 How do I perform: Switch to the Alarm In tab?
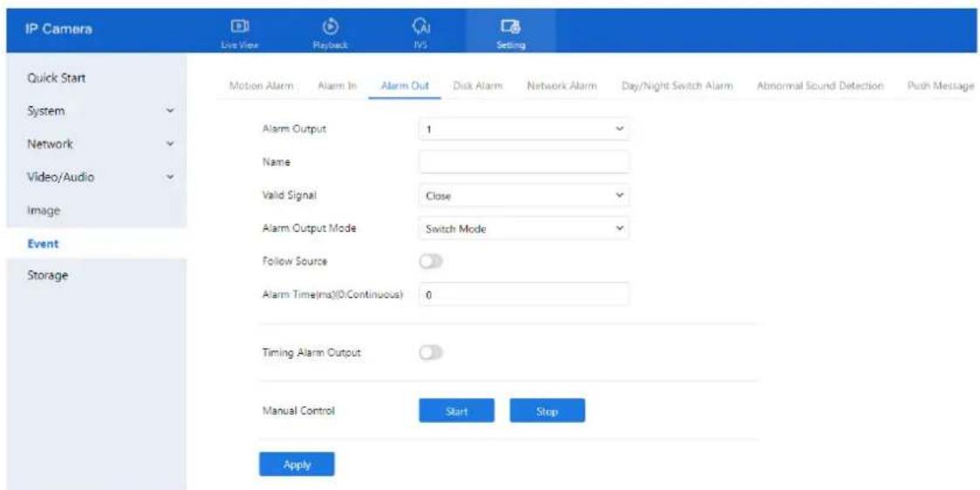pyautogui.click(x=336, y=86)
